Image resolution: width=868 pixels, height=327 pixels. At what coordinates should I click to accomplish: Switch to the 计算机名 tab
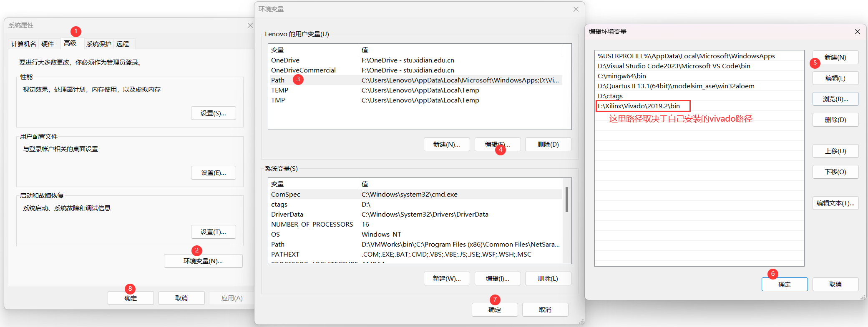[23, 44]
